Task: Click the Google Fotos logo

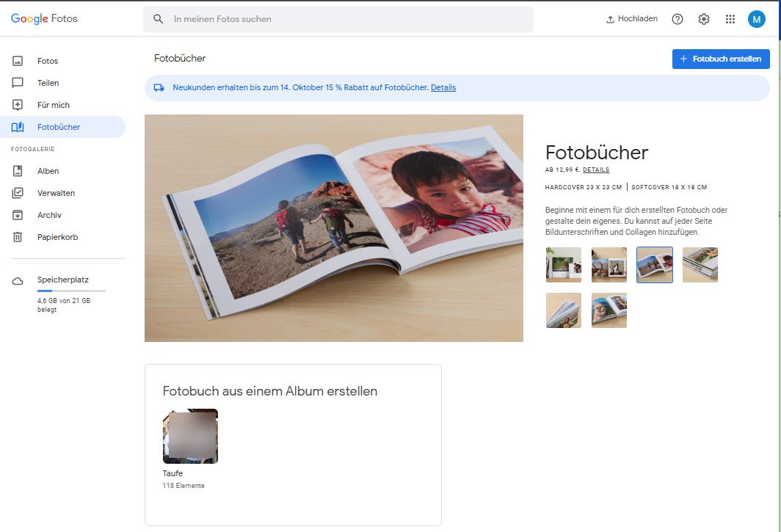Action: click(44, 18)
